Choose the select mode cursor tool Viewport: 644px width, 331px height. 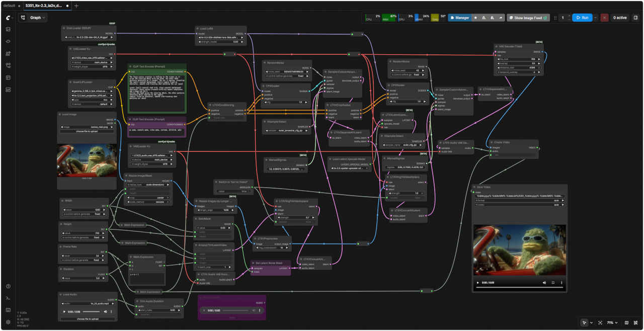(x=584, y=322)
